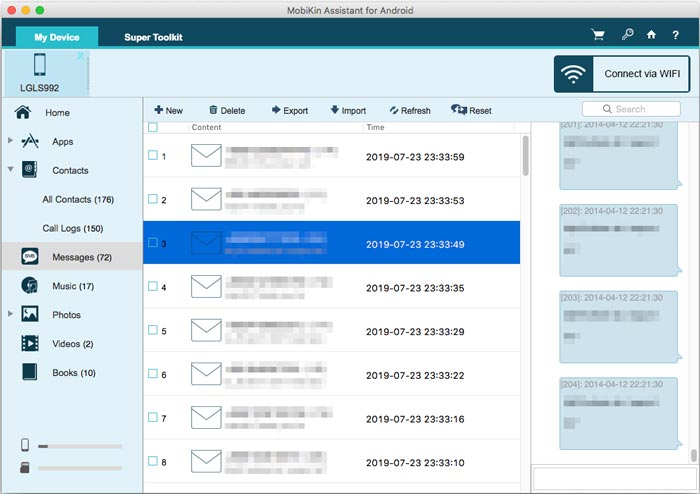
Task: Open Call Logs (150)
Action: (x=73, y=228)
